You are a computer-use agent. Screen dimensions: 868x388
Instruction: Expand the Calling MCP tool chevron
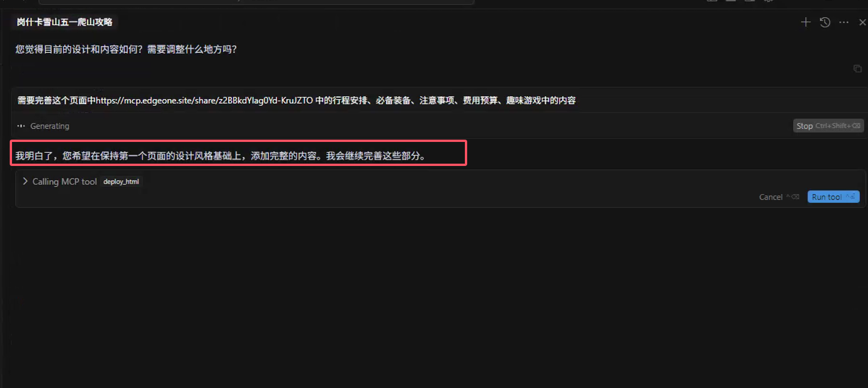coord(25,181)
